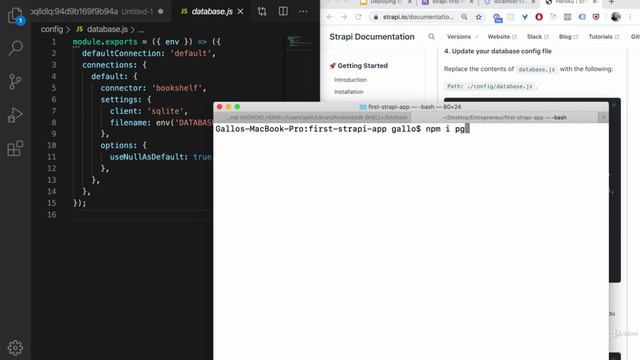Open the VS Code Search view
Image resolution: width=640 pixels, height=360 pixels.
16,48
